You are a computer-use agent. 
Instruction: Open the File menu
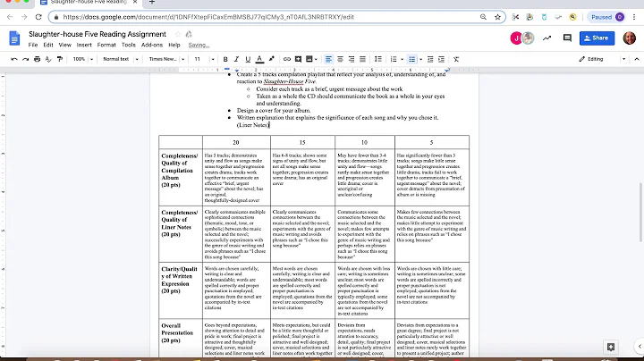pos(33,45)
